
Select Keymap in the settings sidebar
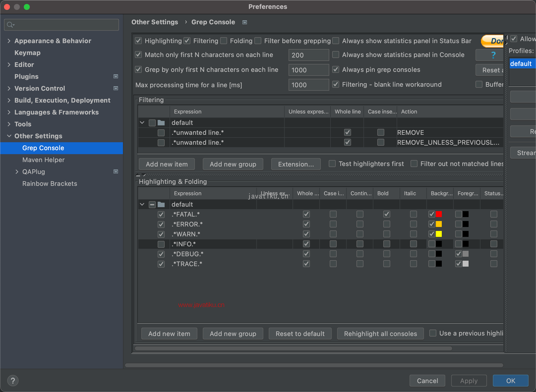[x=27, y=53]
